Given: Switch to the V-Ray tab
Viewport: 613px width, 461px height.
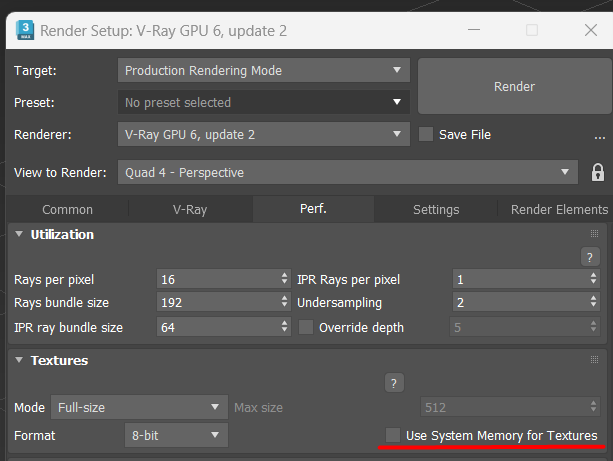Looking at the screenshot, I should pos(190,210).
